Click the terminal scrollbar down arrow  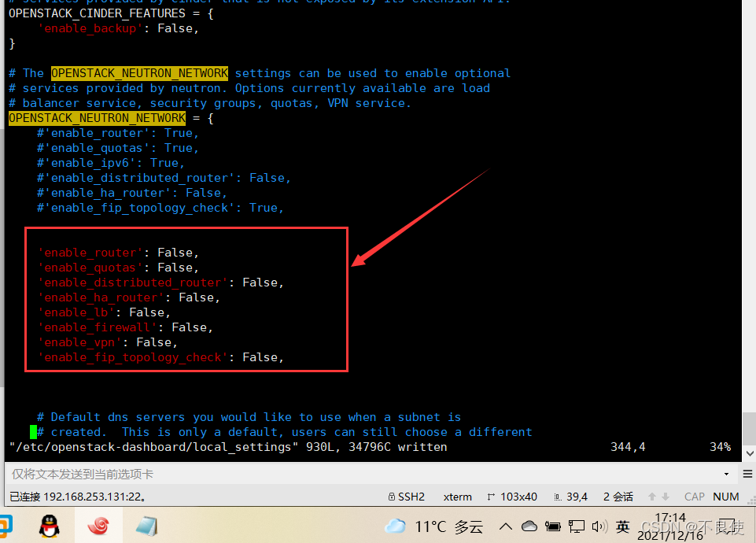(x=749, y=453)
